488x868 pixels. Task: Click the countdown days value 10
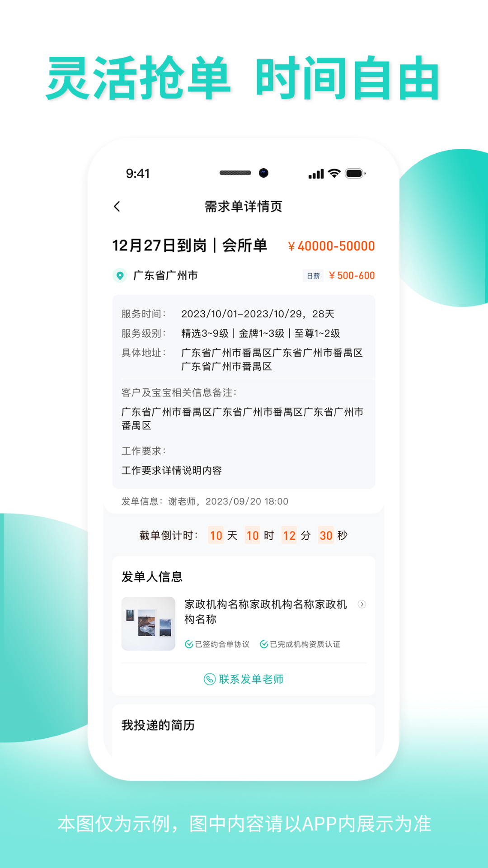[x=216, y=535]
